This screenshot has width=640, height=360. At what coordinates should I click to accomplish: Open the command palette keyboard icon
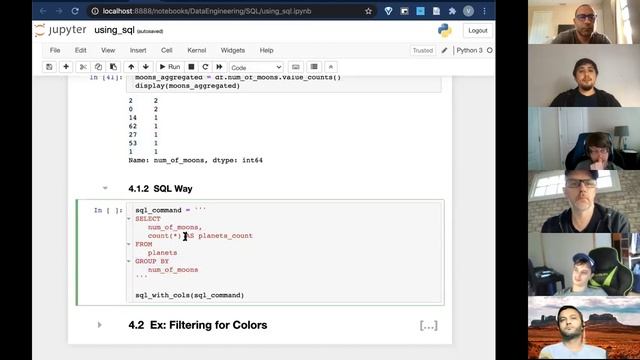[x=296, y=67]
